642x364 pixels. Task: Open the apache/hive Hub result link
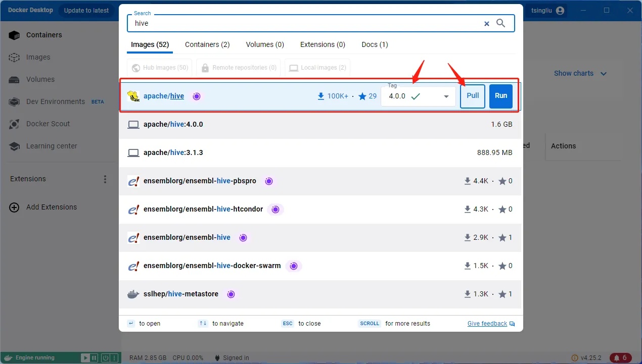pyautogui.click(x=164, y=96)
